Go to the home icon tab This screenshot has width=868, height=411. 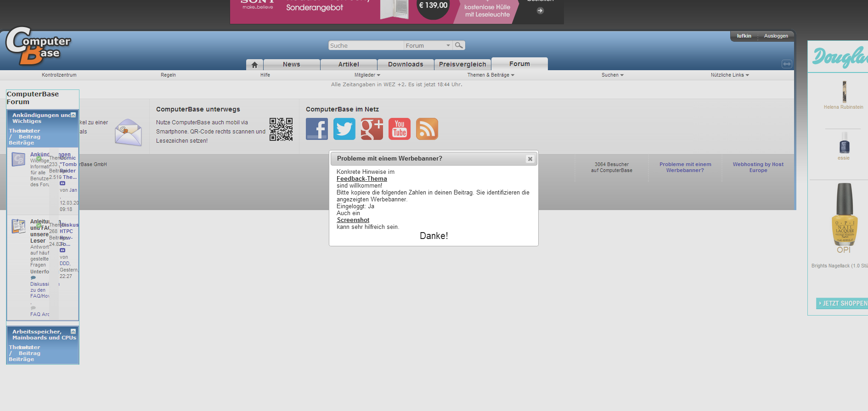(254, 65)
